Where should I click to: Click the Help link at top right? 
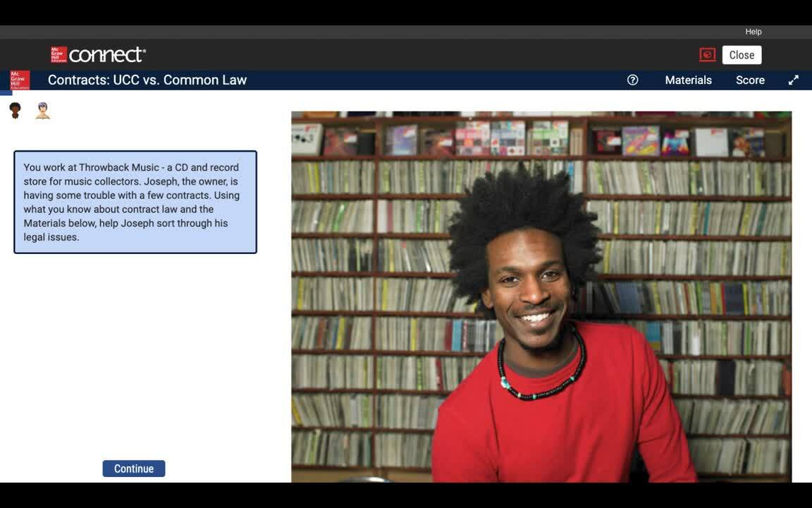pyautogui.click(x=753, y=32)
